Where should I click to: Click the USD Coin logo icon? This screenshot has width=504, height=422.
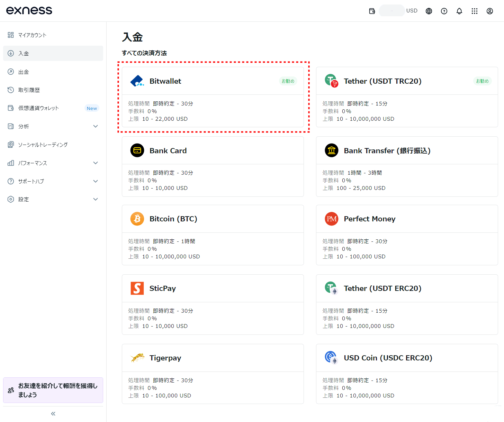tap(331, 358)
